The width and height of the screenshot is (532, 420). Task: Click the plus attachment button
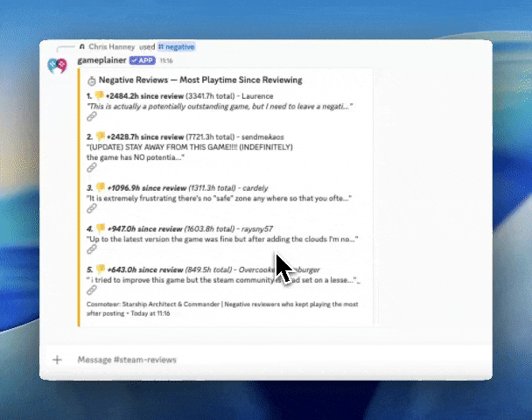pyautogui.click(x=57, y=360)
